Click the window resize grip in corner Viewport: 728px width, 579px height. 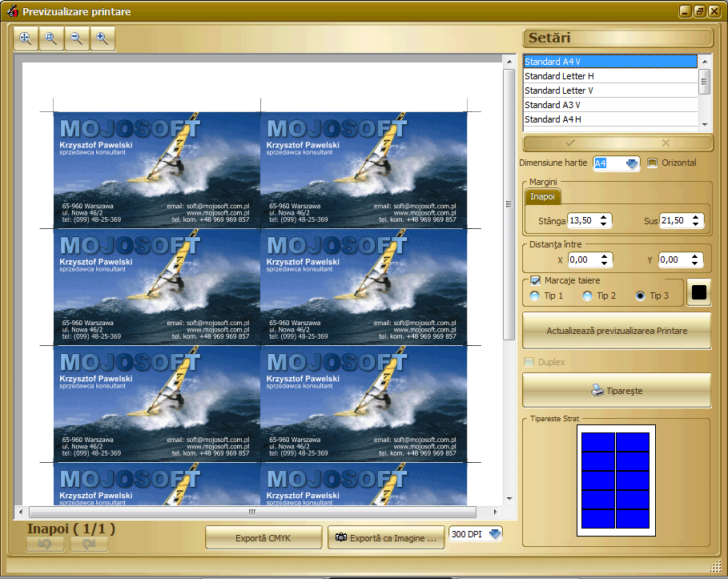pos(715,566)
